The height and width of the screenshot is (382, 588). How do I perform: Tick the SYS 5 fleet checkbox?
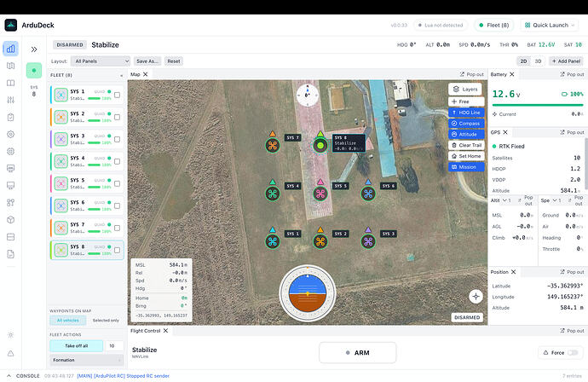pos(117,183)
